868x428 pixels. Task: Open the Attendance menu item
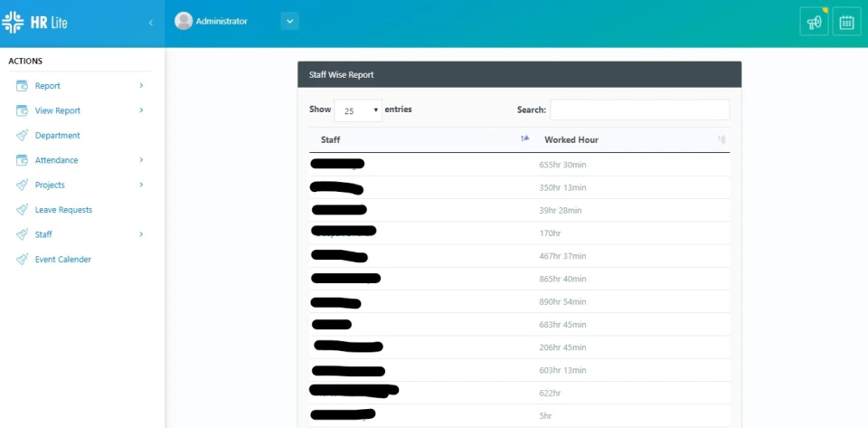pyautogui.click(x=56, y=160)
